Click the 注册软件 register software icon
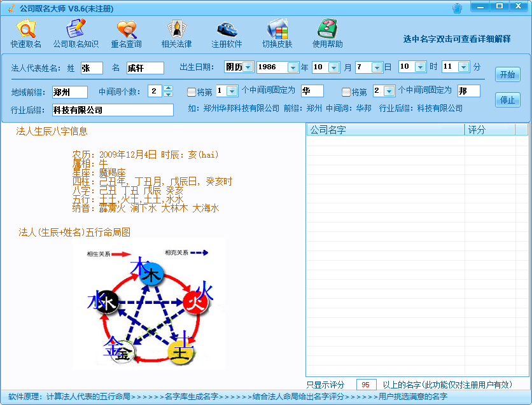Image resolution: width=532 pixels, height=405 pixels. click(227, 34)
